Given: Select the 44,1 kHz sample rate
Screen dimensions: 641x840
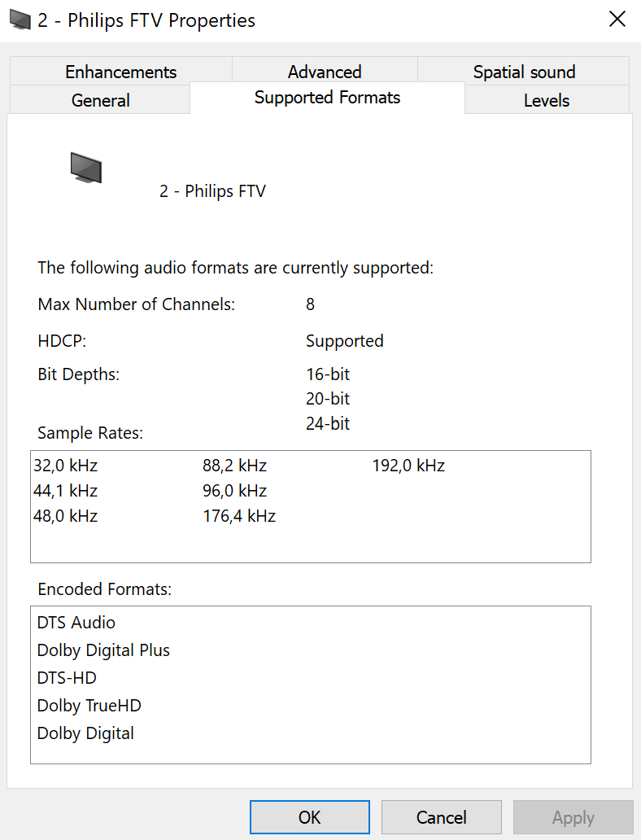Looking at the screenshot, I should click(x=66, y=491).
